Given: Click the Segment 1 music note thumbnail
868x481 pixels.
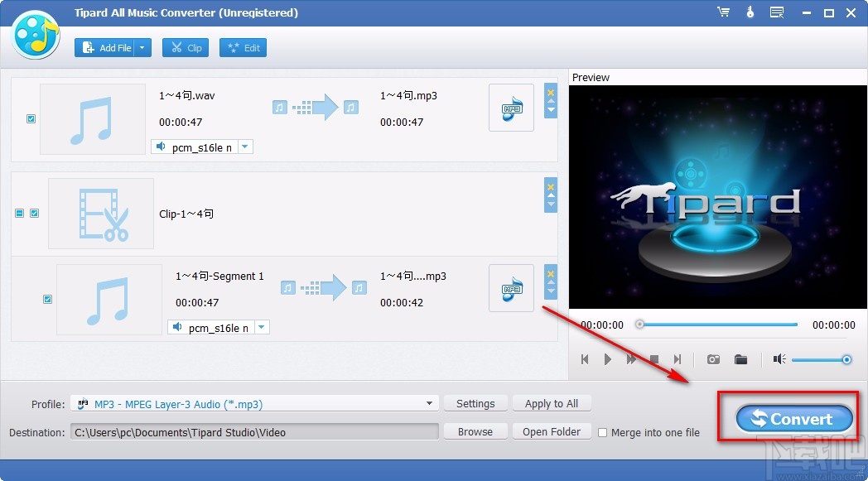Looking at the screenshot, I should click(109, 300).
